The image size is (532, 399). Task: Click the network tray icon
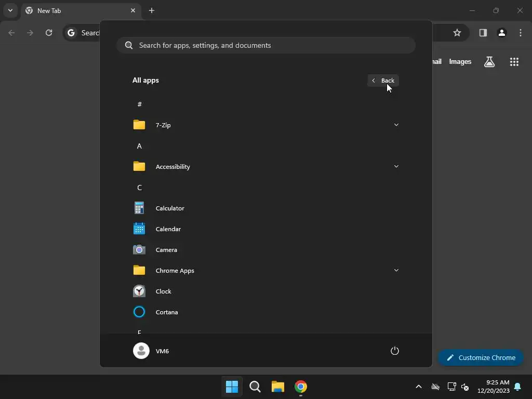click(451, 387)
